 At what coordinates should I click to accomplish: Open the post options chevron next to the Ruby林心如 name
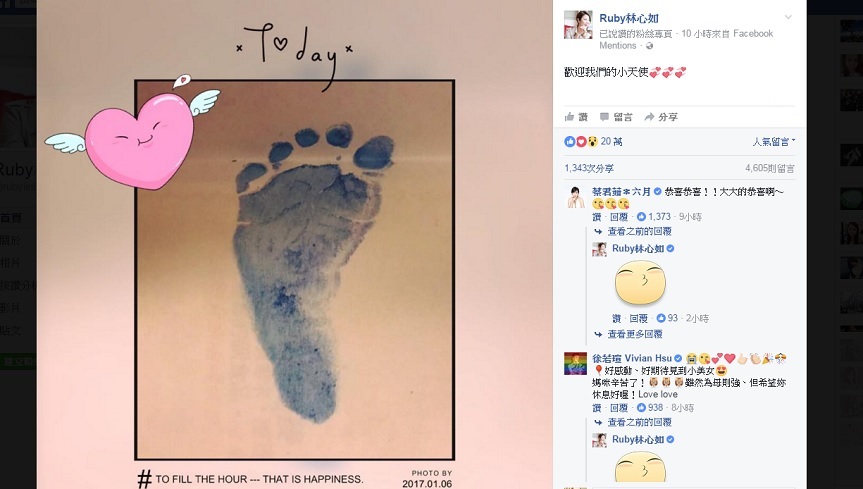(x=788, y=17)
